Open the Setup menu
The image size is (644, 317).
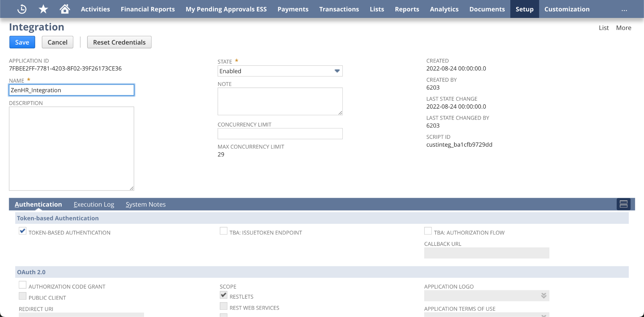(x=524, y=9)
